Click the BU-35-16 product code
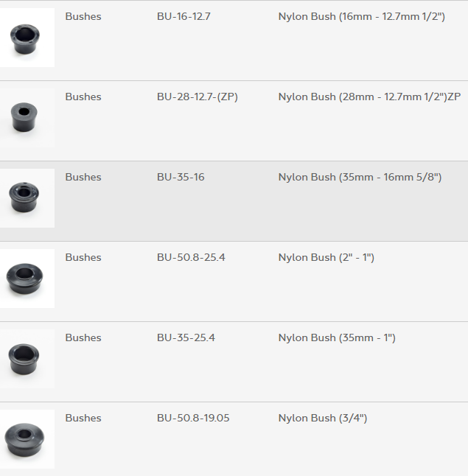This screenshot has height=476, width=468. click(x=181, y=177)
